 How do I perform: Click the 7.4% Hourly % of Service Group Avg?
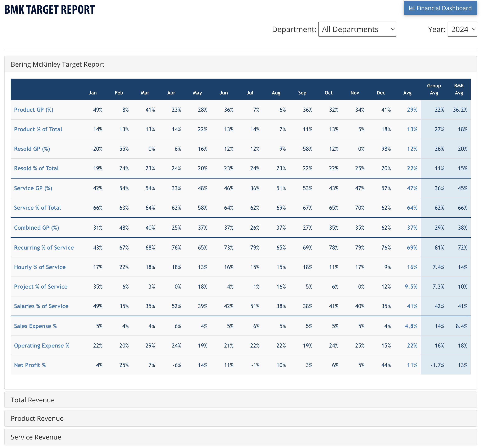pyautogui.click(x=438, y=267)
